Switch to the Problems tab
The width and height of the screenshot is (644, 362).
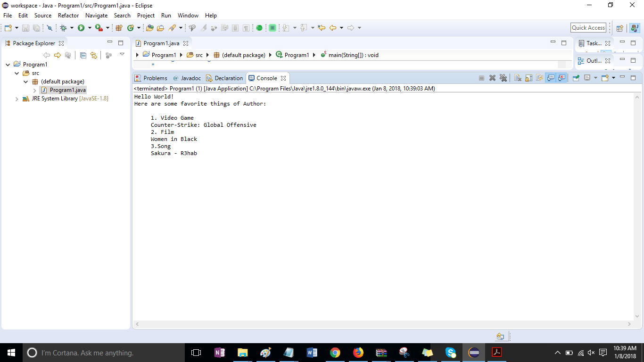click(x=151, y=78)
